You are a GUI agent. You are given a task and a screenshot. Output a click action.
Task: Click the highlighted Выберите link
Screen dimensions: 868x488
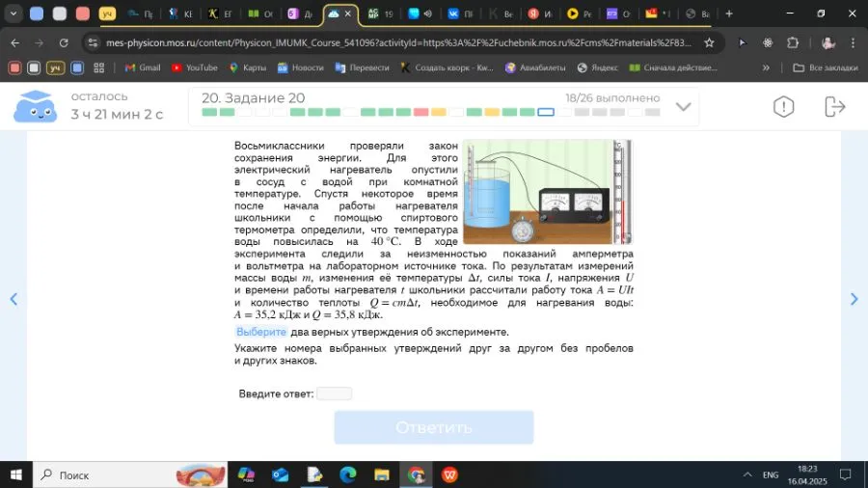(x=261, y=332)
